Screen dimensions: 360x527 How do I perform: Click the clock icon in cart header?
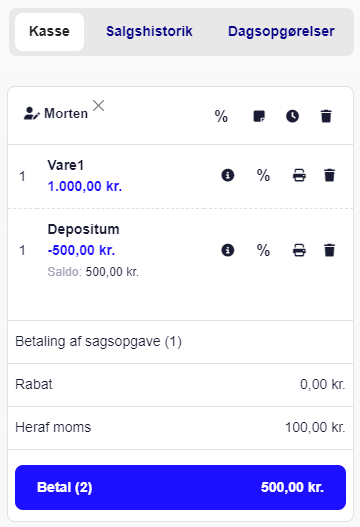(x=292, y=116)
